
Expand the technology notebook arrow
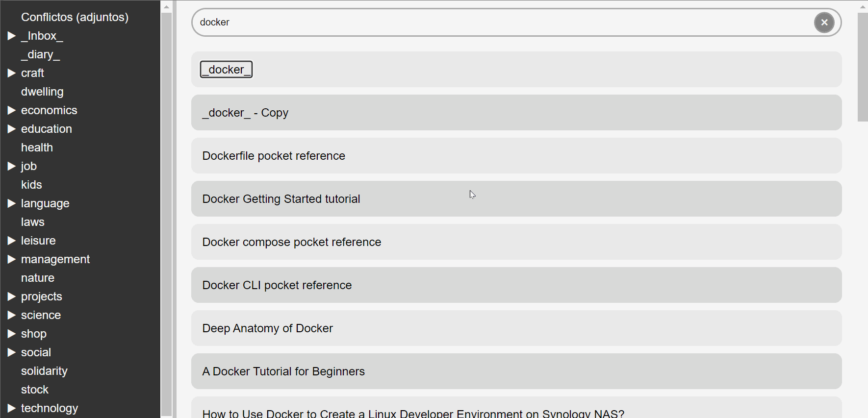coord(12,408)
